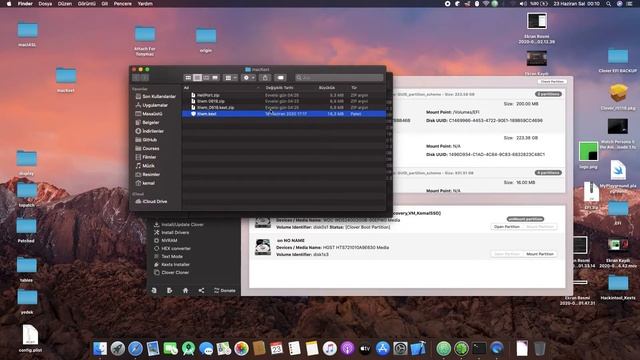The image size is (640, 360).
Task: Open the Yardım menu
Action: click(145, 4)
